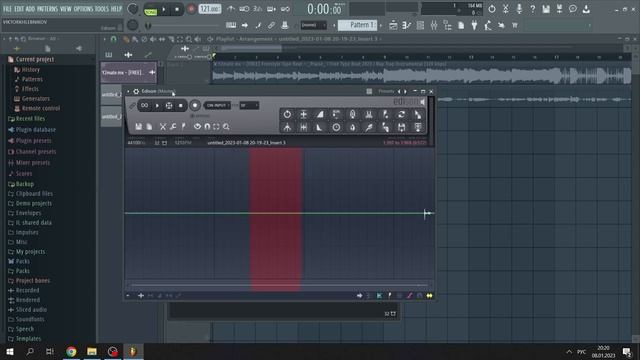The image size is (640, 360).
Task: Apply Fade out tool in Edison
Action: [x=320, y=128]
